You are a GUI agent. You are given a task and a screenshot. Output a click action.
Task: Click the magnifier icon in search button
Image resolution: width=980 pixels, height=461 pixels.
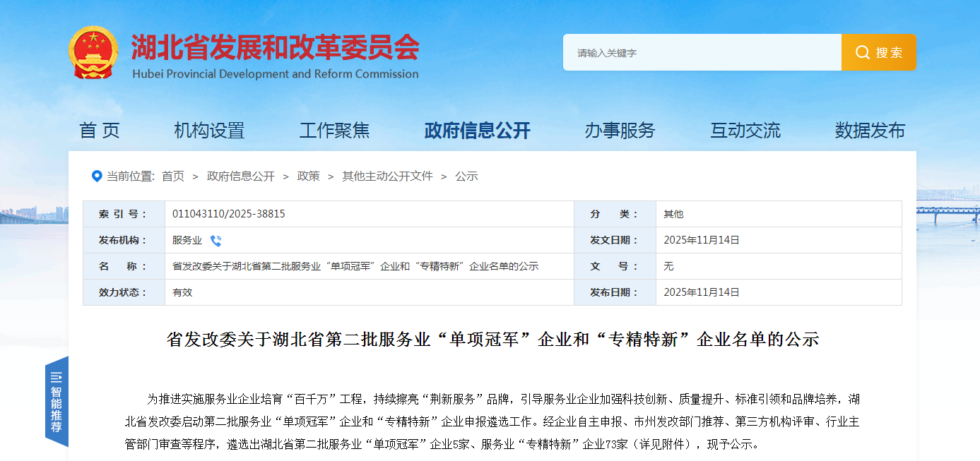(862, 52)
